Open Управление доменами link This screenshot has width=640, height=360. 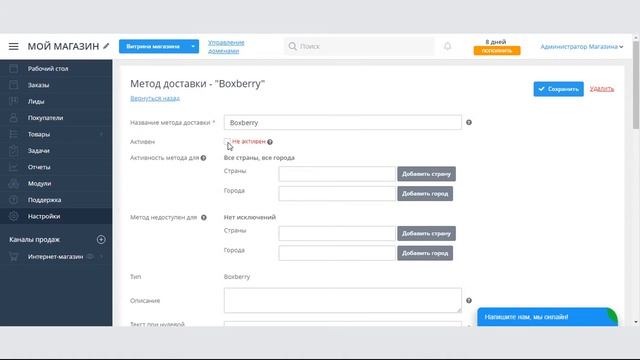226,47
